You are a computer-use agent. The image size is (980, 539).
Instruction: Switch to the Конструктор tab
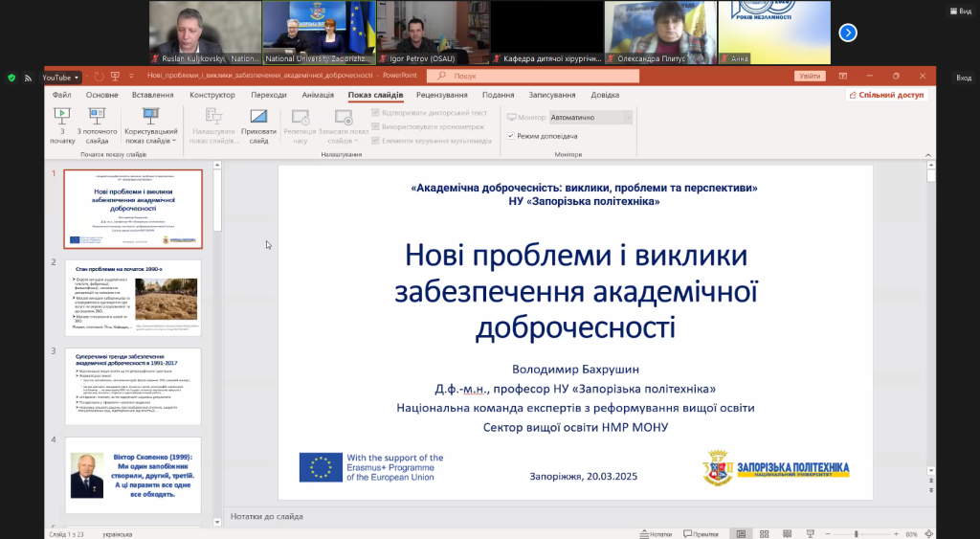click(212, 95)
